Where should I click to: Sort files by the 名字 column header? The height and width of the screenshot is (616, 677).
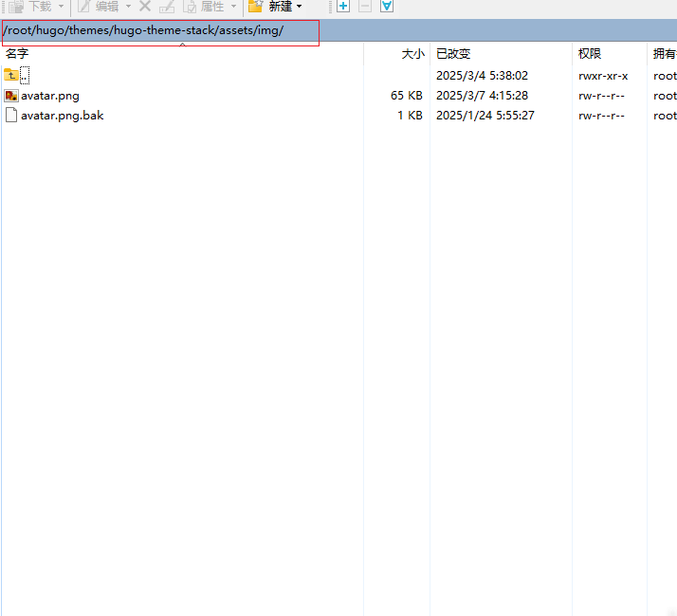point(17,53)
